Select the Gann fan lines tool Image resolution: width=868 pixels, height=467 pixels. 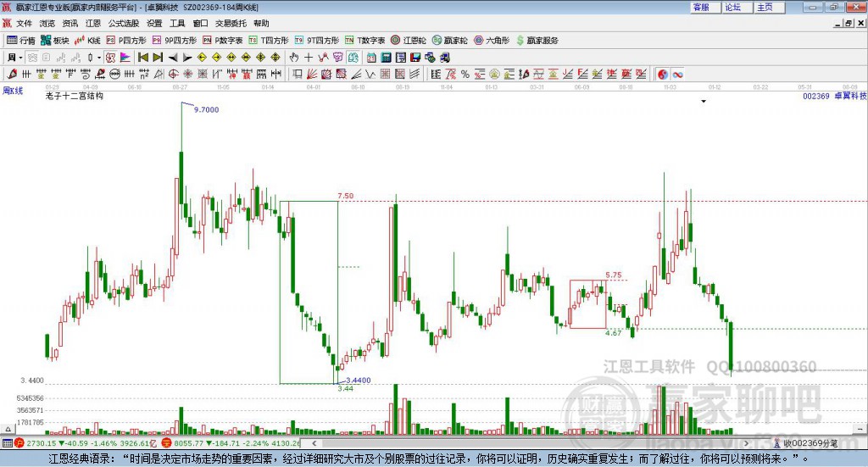[312, 74]
